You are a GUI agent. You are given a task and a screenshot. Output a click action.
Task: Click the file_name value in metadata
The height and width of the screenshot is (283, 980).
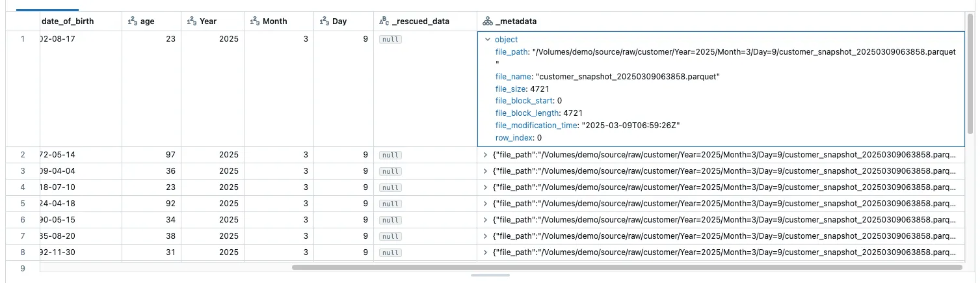(x=627, y=77)
